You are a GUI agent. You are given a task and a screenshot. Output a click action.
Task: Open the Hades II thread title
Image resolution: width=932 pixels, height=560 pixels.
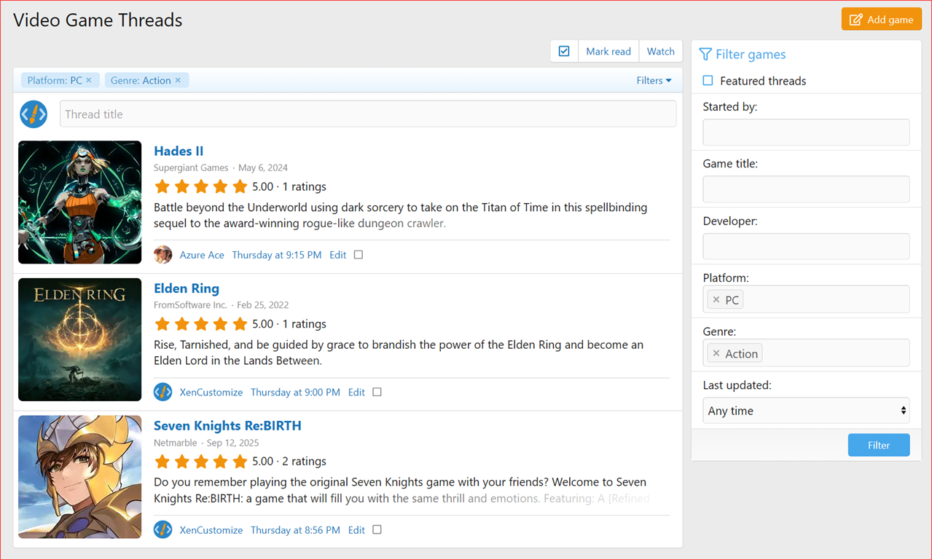[x=179, y=151]
